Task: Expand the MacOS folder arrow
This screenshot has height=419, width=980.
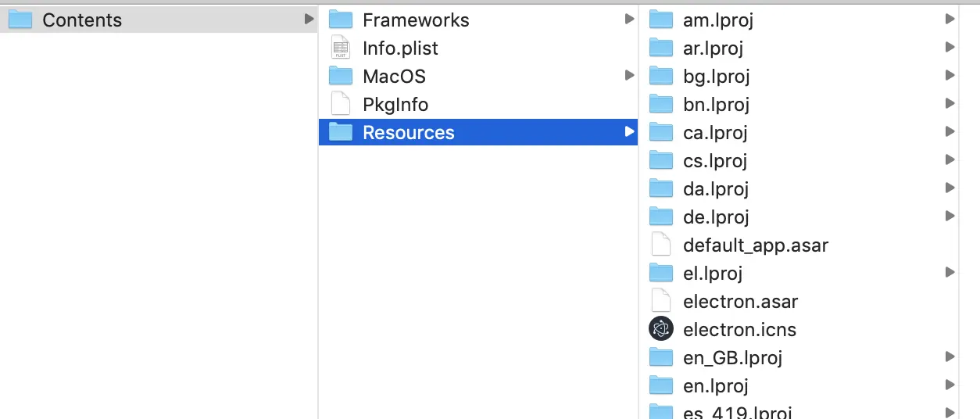Action: click(629, 76)
